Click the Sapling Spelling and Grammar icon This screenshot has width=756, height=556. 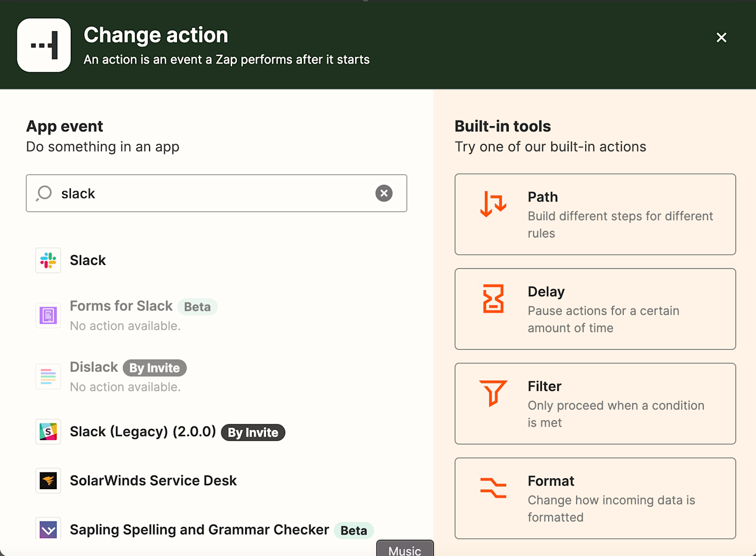[48, 530]
